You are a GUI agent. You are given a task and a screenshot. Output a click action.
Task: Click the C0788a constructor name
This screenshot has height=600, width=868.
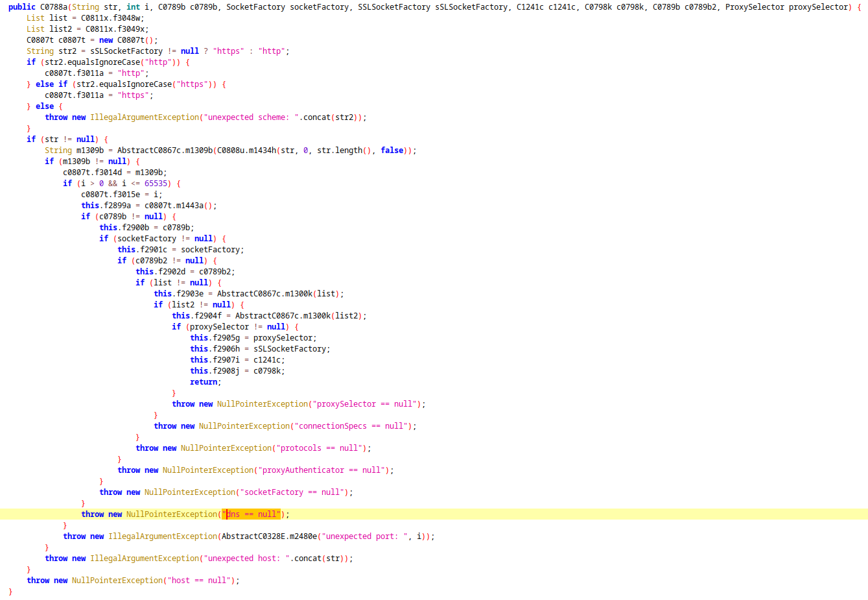pyautogui.click(x=54, y=7)
